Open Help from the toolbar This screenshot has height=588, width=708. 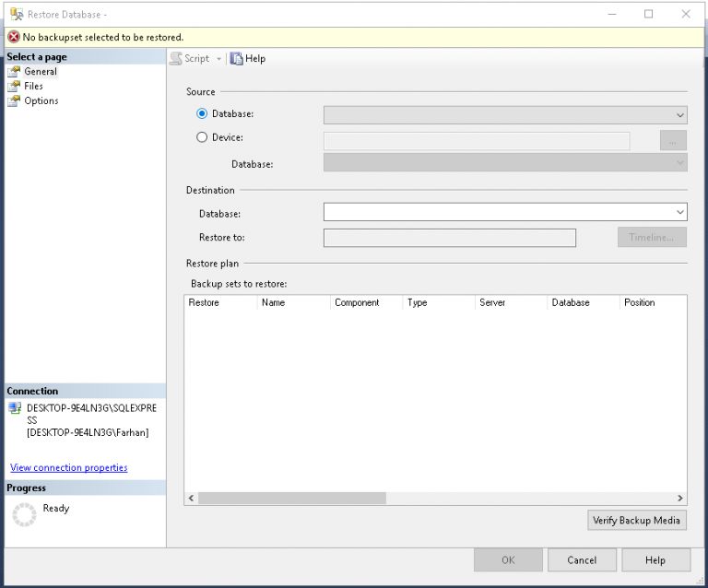(x=248, y=59)
